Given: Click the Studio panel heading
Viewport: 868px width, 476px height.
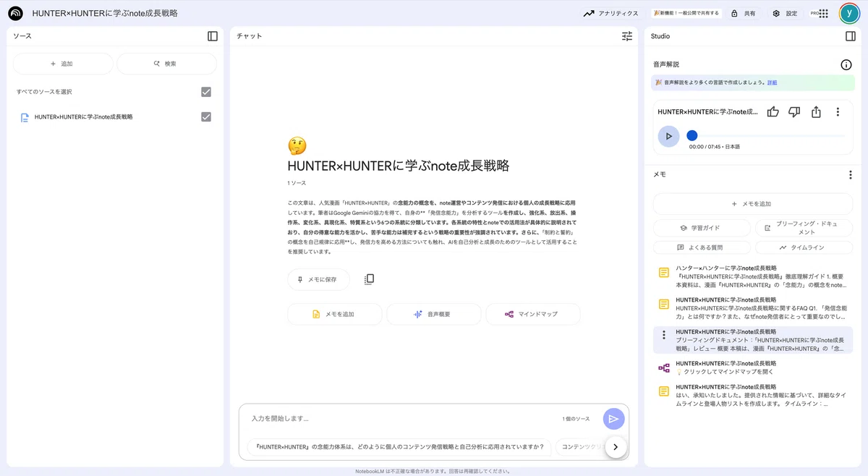Looking at the screenshot, I should (660, 36).
